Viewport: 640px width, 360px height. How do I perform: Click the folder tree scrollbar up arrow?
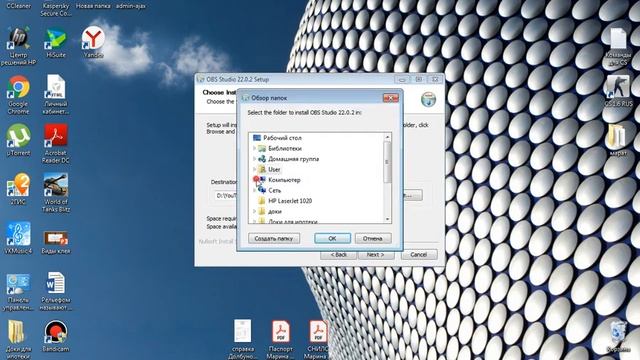point(387,138)
